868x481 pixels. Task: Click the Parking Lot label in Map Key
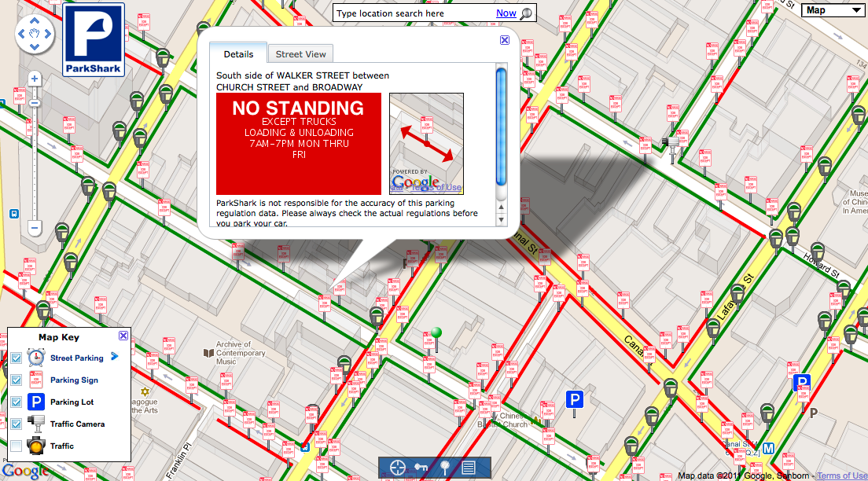(x=72, y=402)
